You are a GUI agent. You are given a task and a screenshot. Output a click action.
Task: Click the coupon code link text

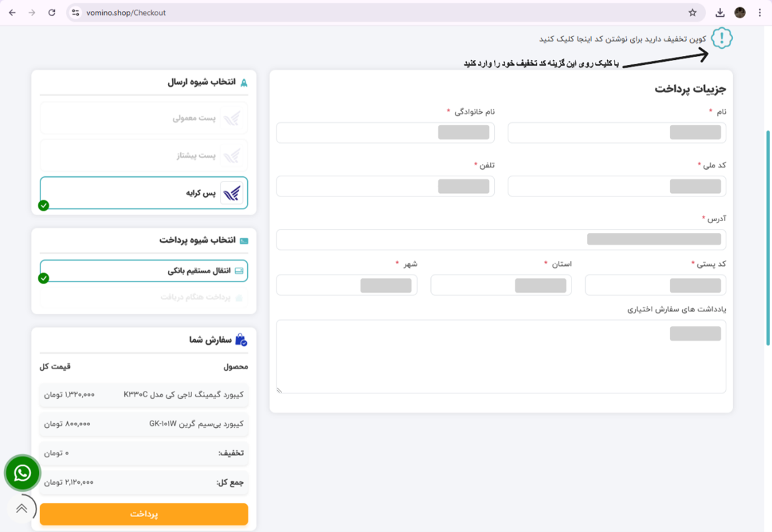pyautogui.click(x=622, y=39)
